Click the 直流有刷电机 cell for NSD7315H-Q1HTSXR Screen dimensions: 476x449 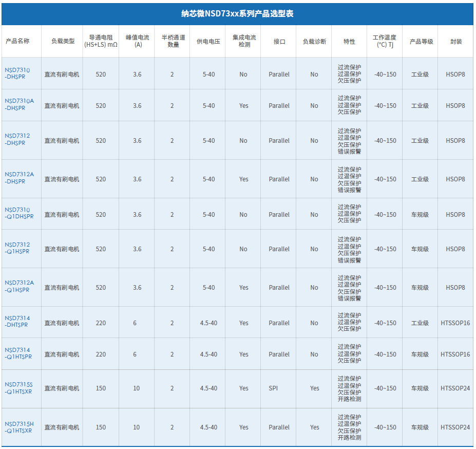coord(62,427)
